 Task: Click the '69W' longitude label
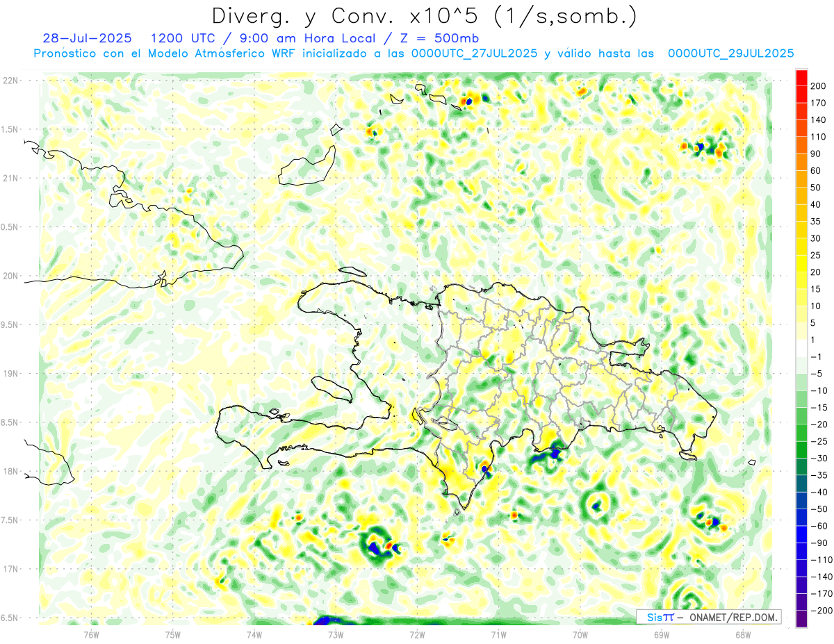[x=661, y=634]
